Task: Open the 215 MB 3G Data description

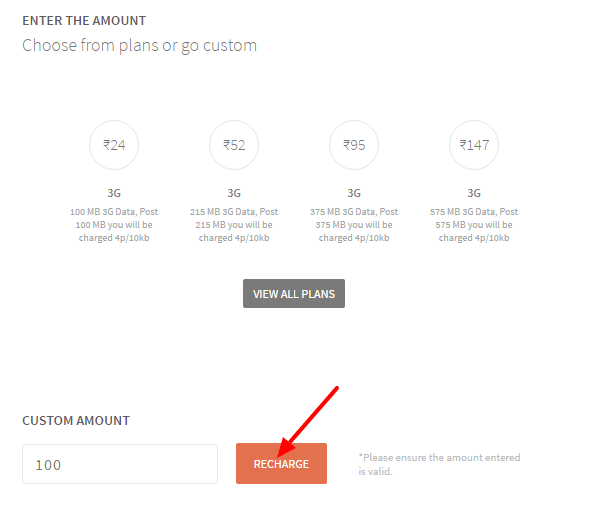Action: (x=234, y=225)
